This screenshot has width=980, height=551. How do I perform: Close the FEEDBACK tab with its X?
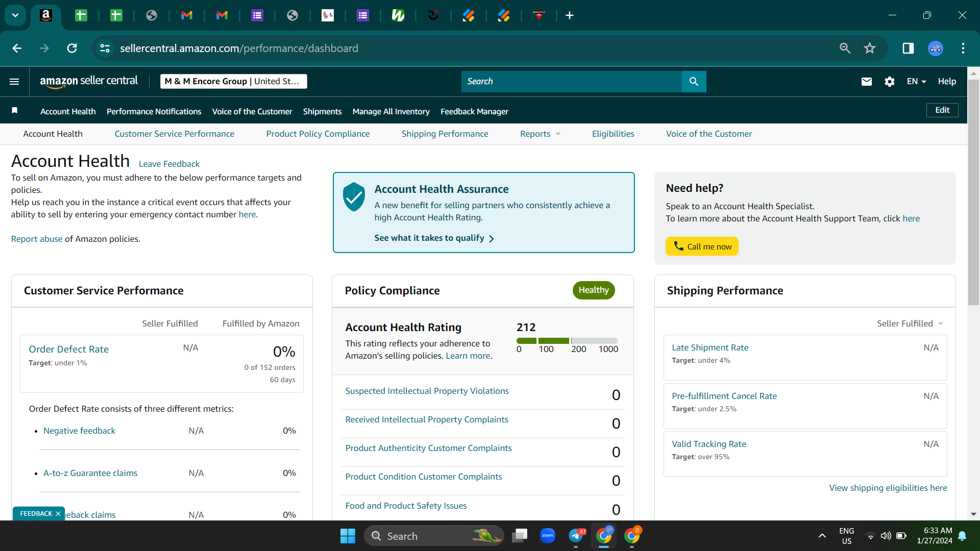coord(58,514)
